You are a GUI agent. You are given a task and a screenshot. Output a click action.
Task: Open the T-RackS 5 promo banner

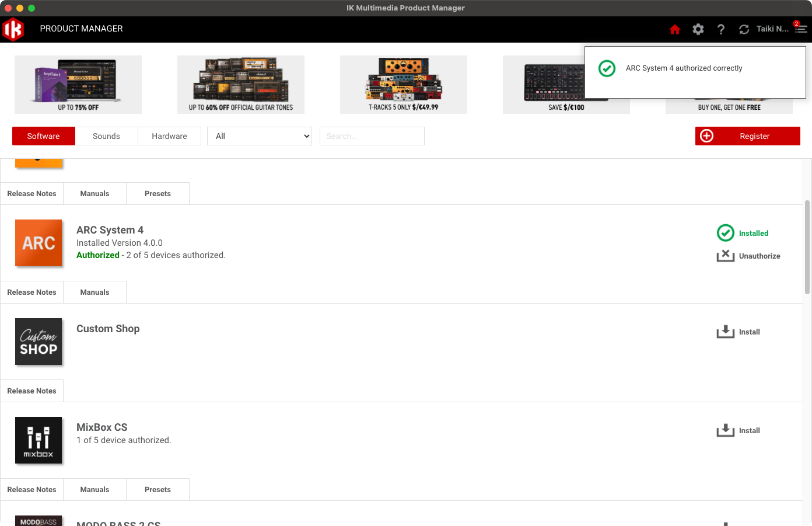(404, 85)
